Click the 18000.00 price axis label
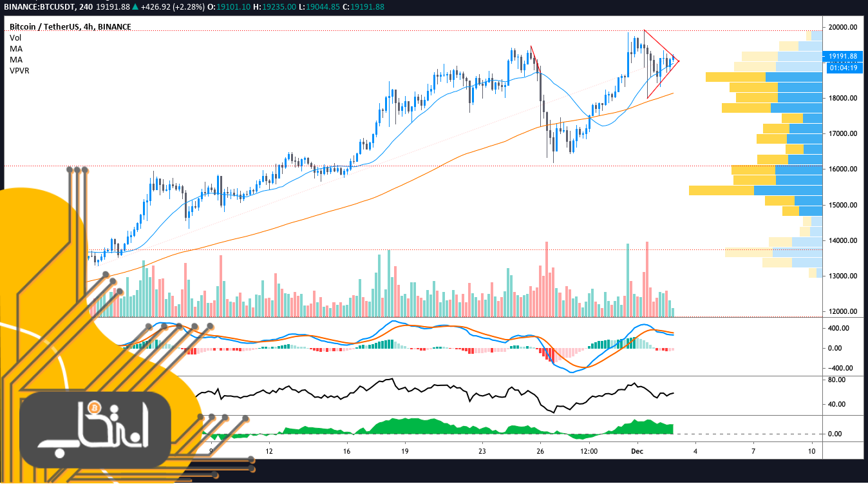The image size is (868, 484). (x=843, y=98)
